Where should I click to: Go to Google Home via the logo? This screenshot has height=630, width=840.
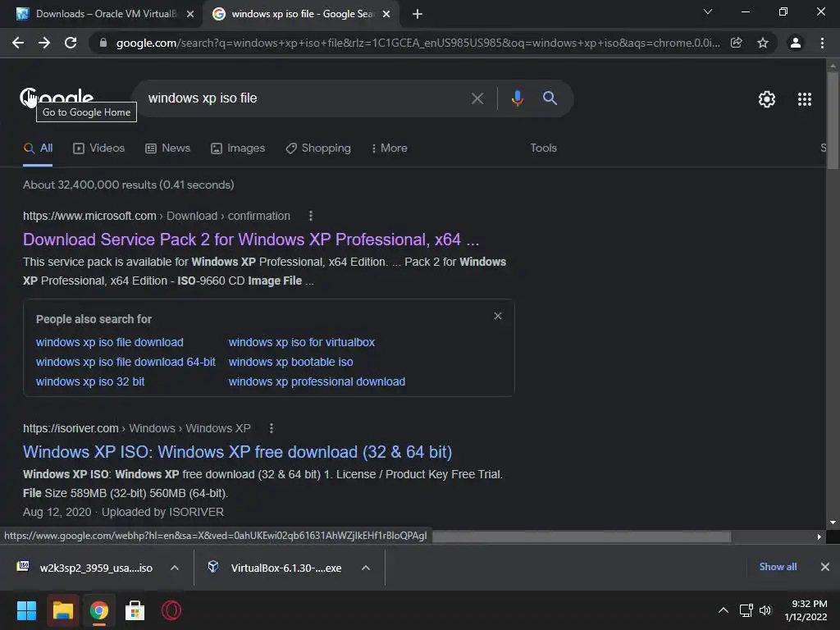click(x=57, y=98)
